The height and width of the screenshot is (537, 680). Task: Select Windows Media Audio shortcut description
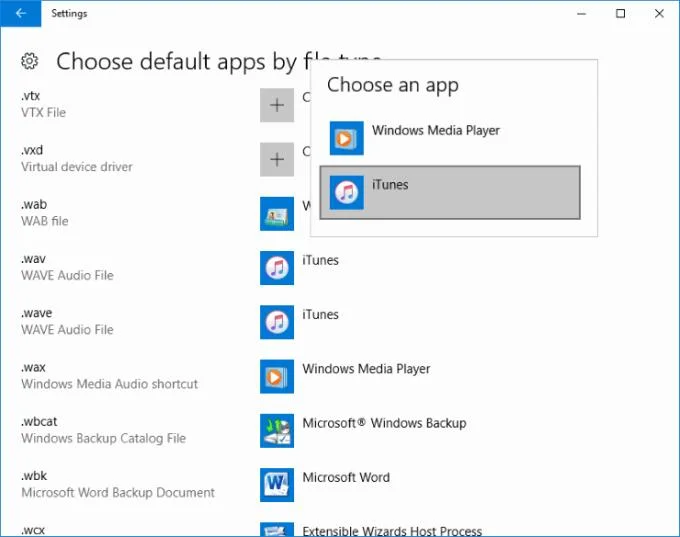[x=109, y=384]
